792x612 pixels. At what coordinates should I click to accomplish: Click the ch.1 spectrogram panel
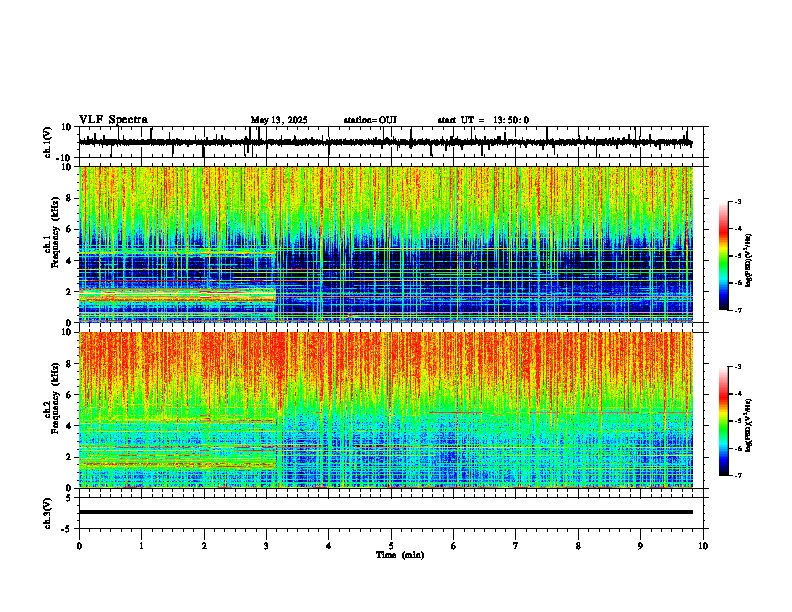click(x=386, y=244)
